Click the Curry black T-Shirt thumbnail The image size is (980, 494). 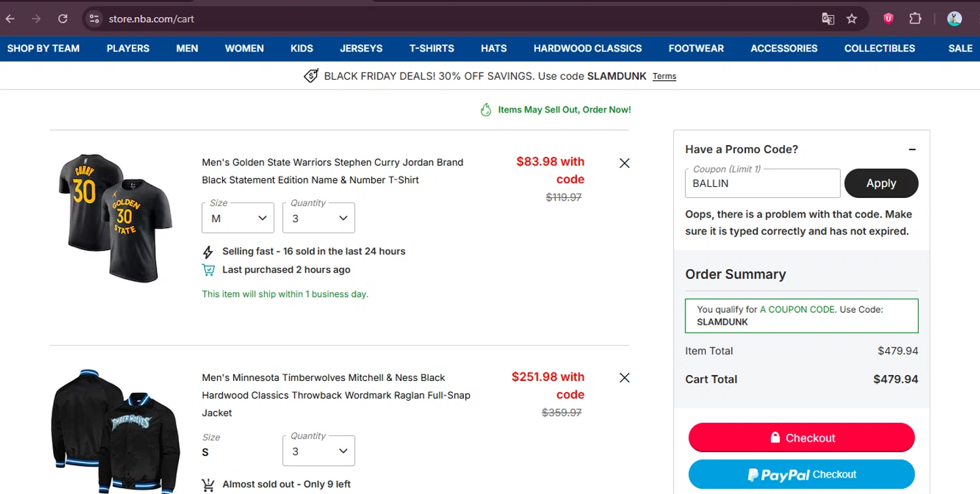tap(115, 218)
